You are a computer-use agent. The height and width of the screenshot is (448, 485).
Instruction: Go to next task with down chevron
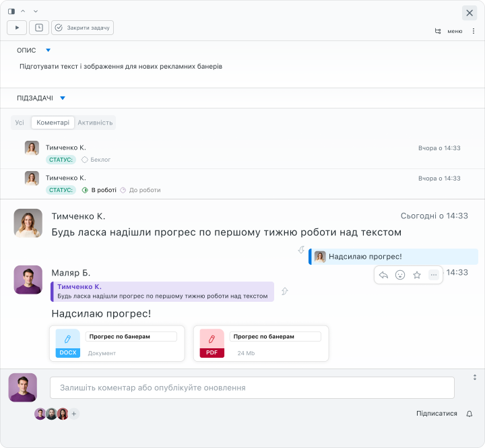[x=36, y=11]
